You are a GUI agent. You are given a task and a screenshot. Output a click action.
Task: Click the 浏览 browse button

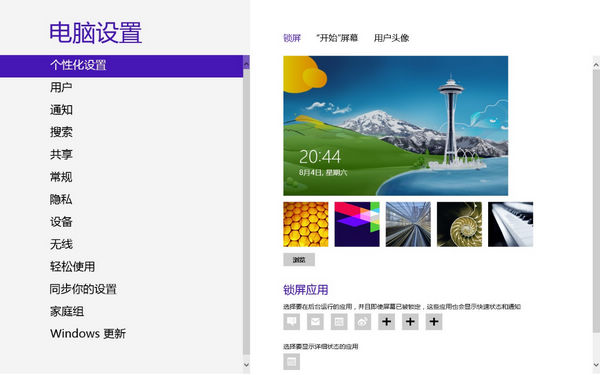tap(299, 260)
